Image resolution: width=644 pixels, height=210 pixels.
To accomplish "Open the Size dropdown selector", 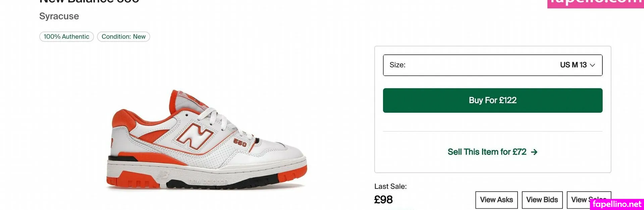I will tap(492, 65).
